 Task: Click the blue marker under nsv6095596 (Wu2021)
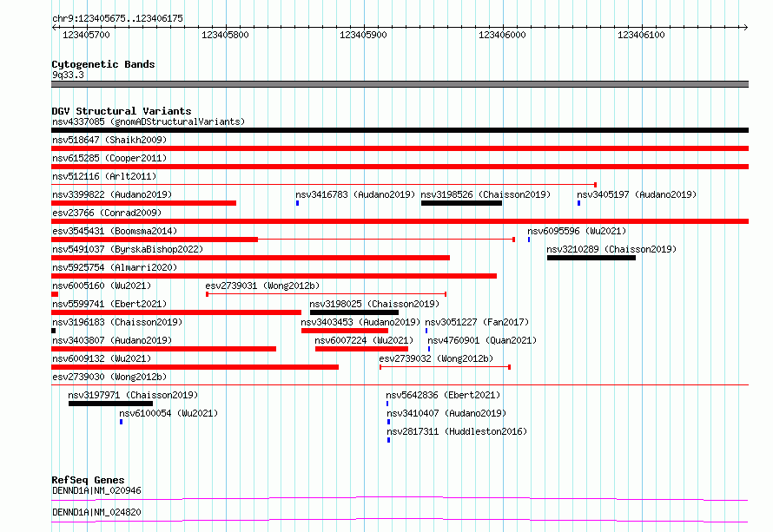click(529, 240)
